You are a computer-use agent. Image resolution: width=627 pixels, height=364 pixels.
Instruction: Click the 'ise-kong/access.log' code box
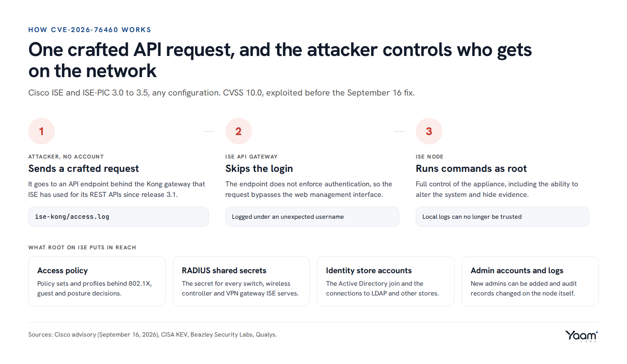point(118,216)
